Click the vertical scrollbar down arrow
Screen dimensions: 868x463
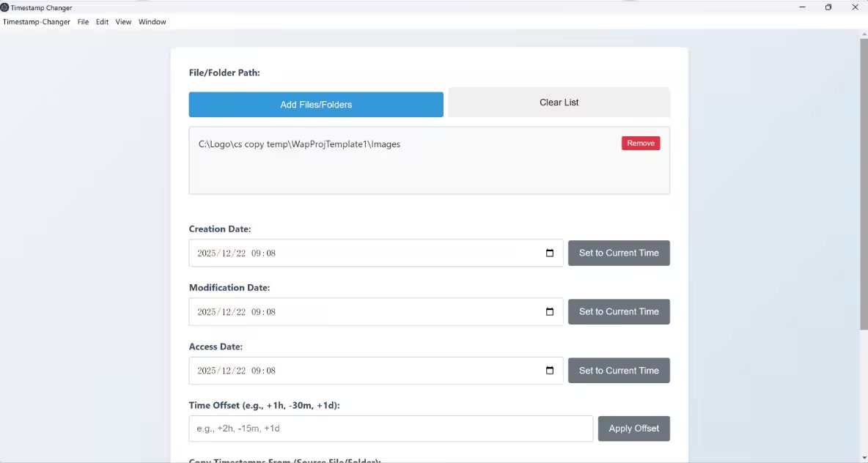pyautogui.click(x=864, y=458)
